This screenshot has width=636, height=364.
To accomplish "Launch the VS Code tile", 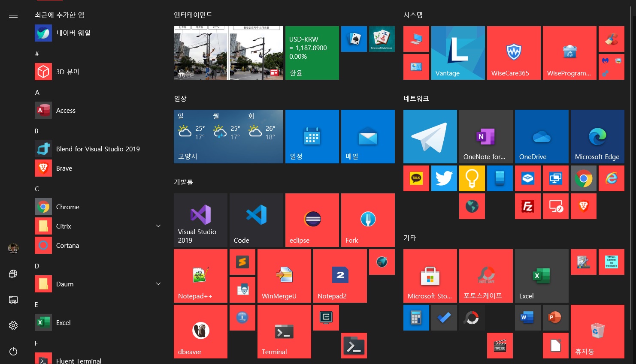I will pyautogui.click(x=256, y=220).
